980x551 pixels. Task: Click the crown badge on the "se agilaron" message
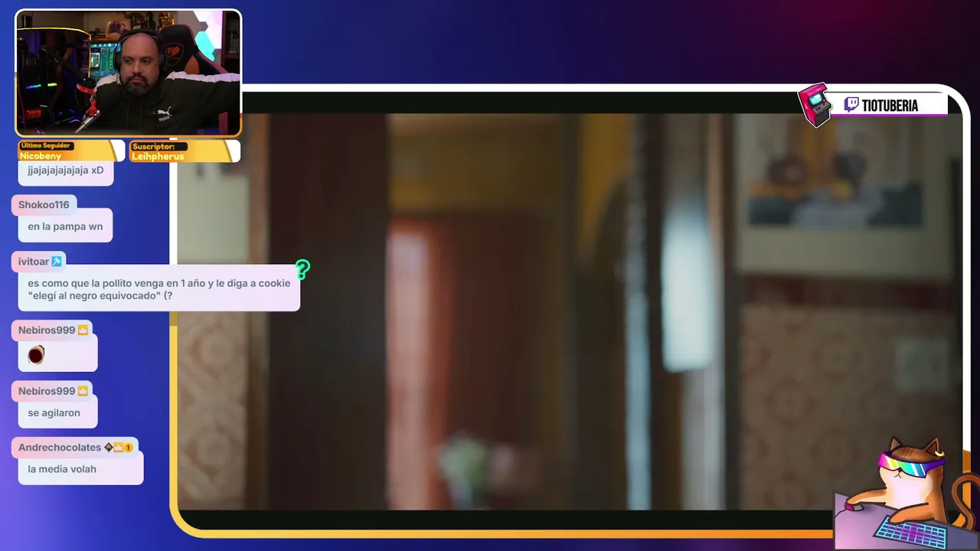pos(83,391)
